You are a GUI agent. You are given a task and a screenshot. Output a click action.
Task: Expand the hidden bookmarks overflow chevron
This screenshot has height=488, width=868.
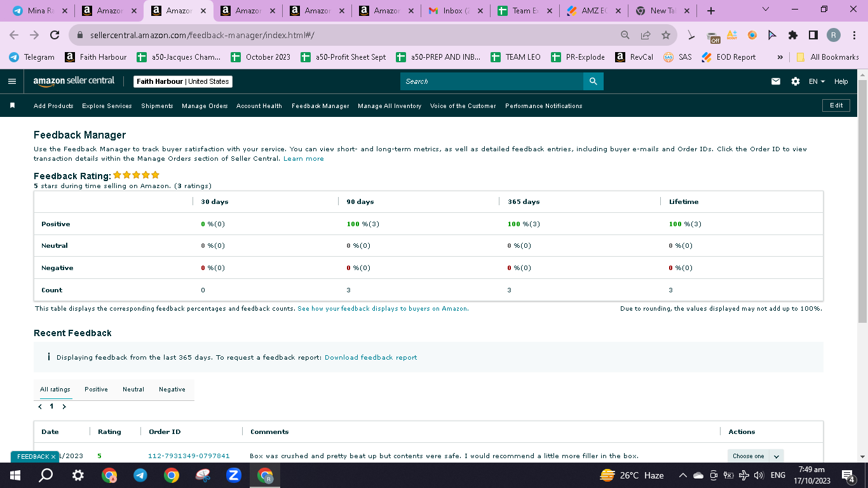pyautogui.click(x=780, y=57)
